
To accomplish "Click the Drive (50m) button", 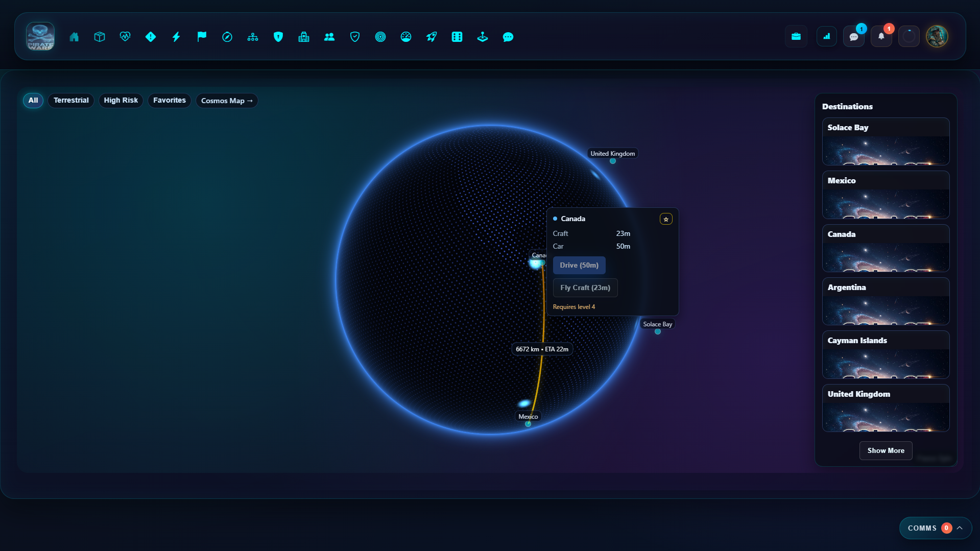I will (x=579, y=265).
